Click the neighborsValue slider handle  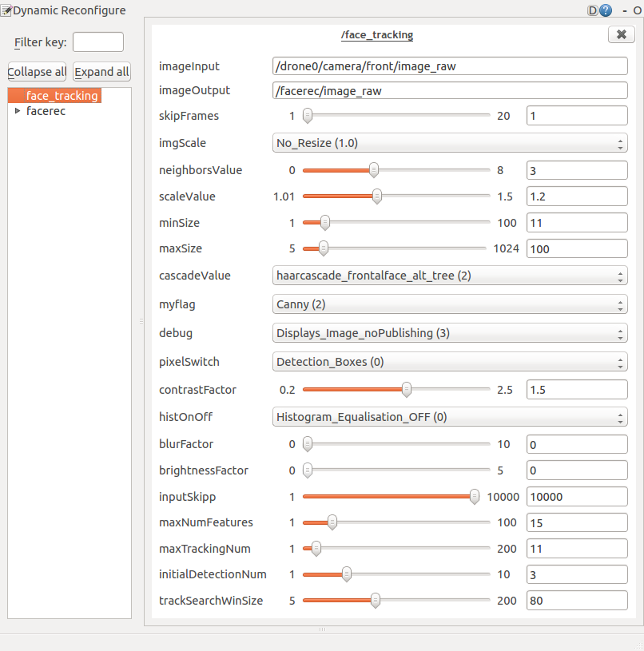click(x=374, y=170)
